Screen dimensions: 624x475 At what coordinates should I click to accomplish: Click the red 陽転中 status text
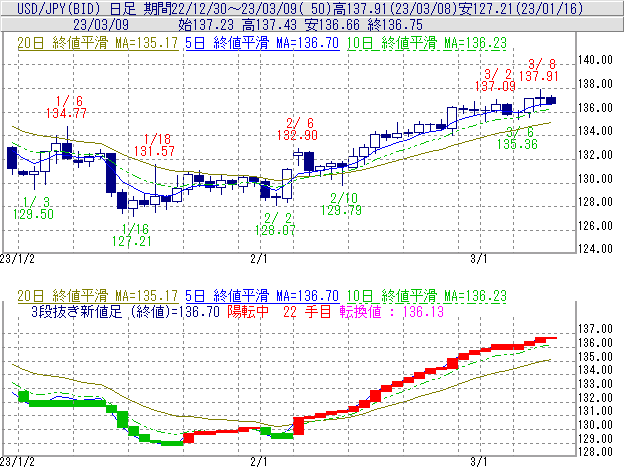pyautogui.click(x=248, y=311)
